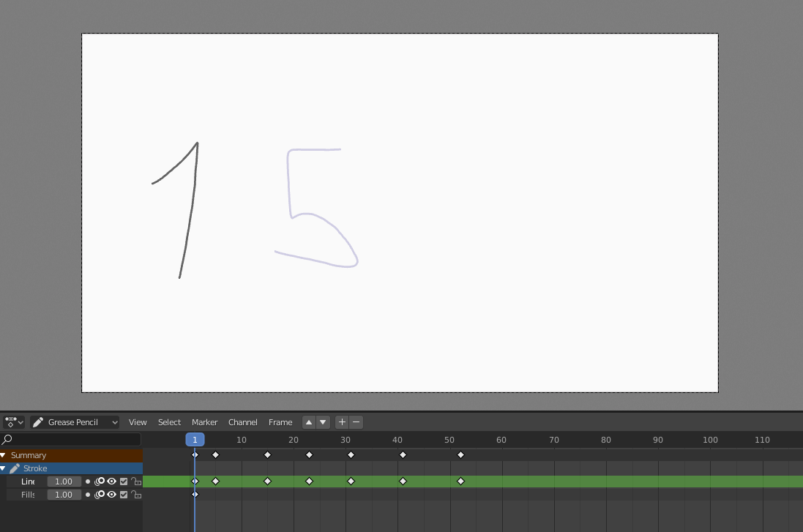The image size is (803, 532).
Task: Uncheck the Lines channel enable checkbox
Action: [123, 482]
